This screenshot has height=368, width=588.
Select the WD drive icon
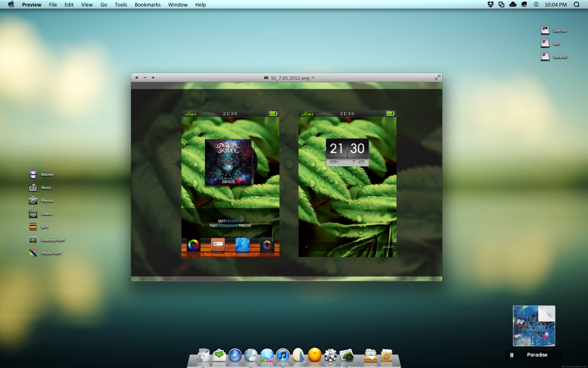(x=545, y=43)
